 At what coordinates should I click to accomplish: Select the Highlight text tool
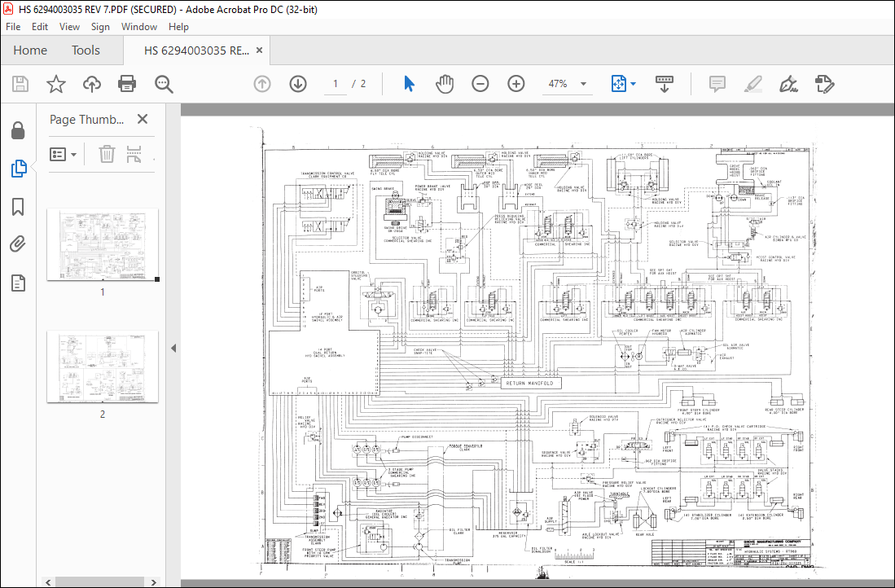coord(753,84)
